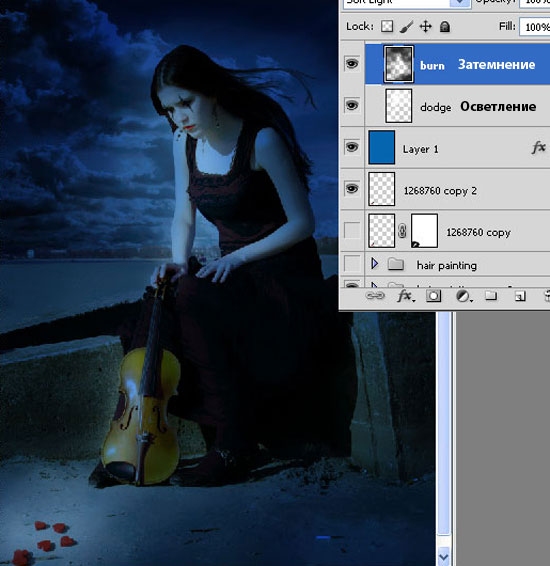
Task: Toggle visibility of Layer 1
Action: 352,147
